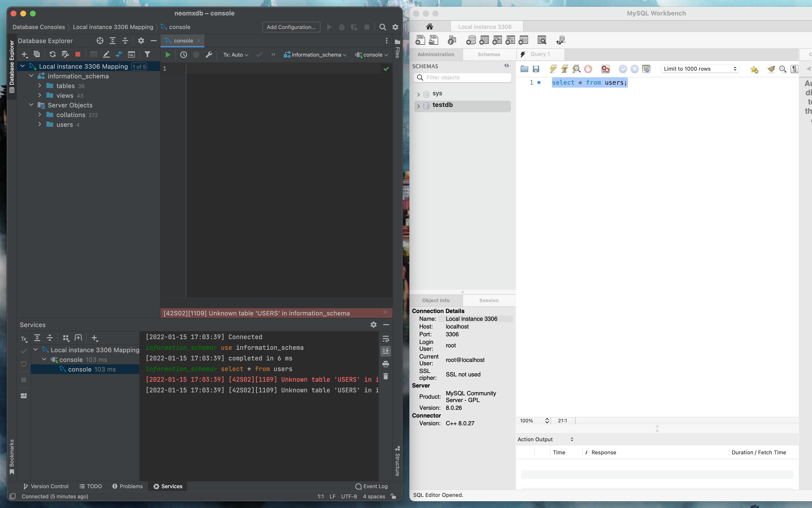Image resolution: width=812 pixels, height=508 pixels.
Task: Click the Filter objects search field in Workbench
Action: click(x=462, y=78)
